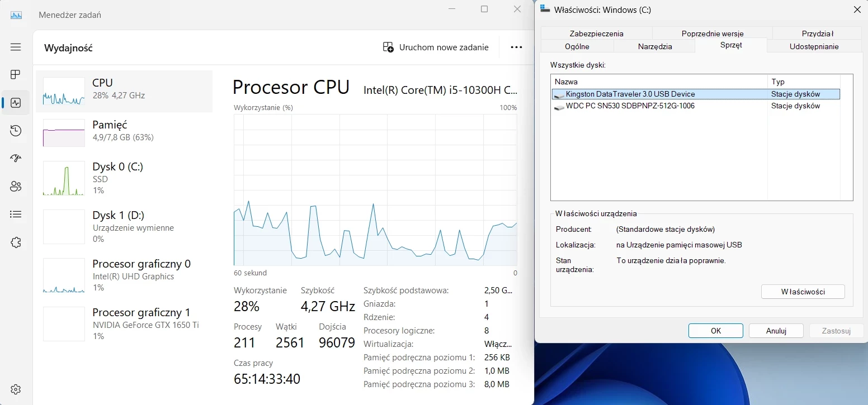Select the Sprzęt tab
Image resolution: width=868 pixels, height=405 pixels.
(731, 45)
